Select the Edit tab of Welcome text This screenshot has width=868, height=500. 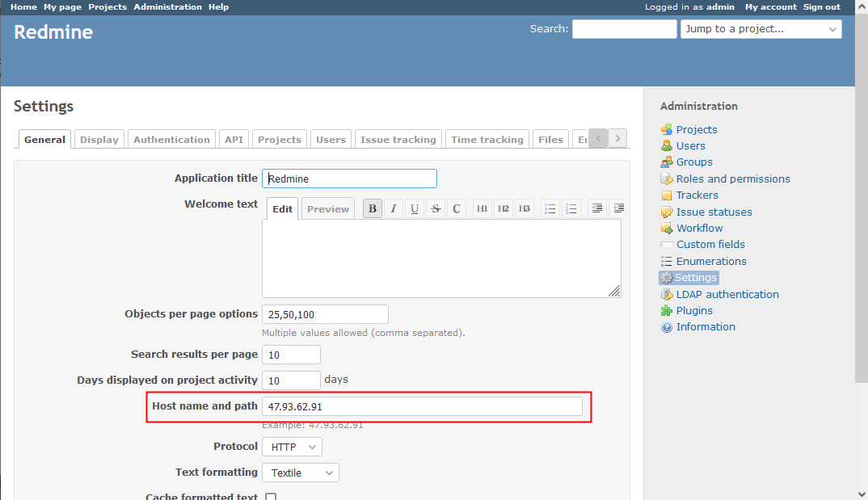[282, 209]
